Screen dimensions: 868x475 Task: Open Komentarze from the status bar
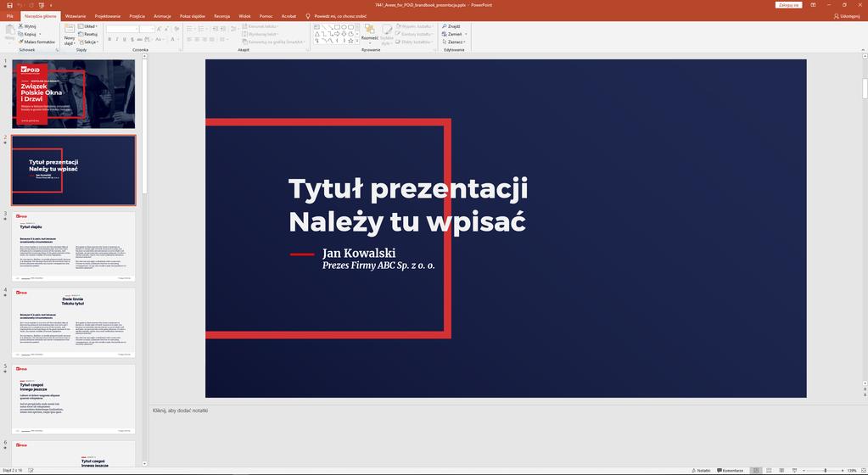click(731, 471)
